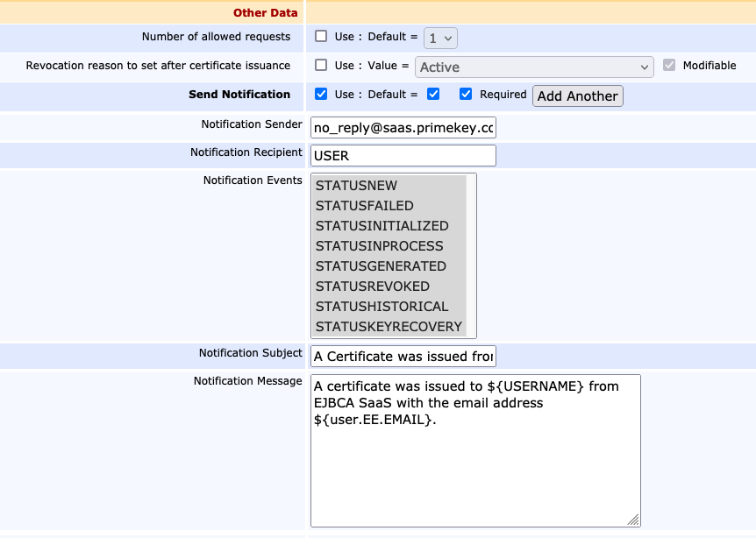Expand the Active revocation reason dropdown
Screen dimensions: 756x538
(534, 67)
